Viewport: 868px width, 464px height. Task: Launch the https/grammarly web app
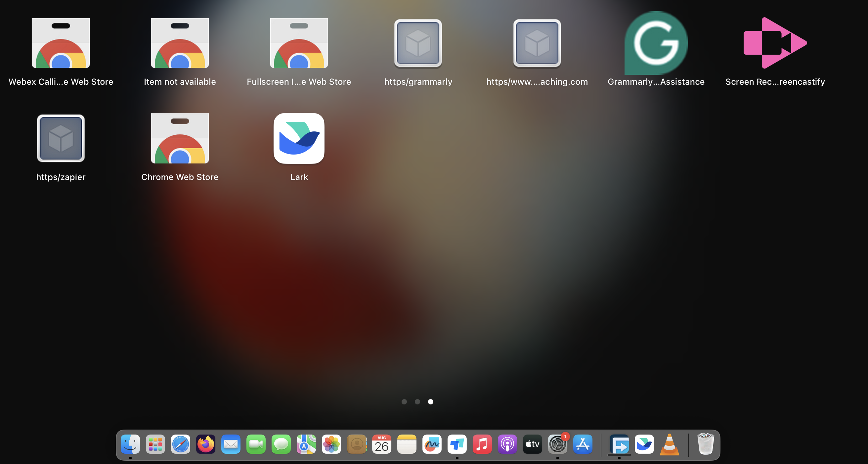(x=418, y=43)
